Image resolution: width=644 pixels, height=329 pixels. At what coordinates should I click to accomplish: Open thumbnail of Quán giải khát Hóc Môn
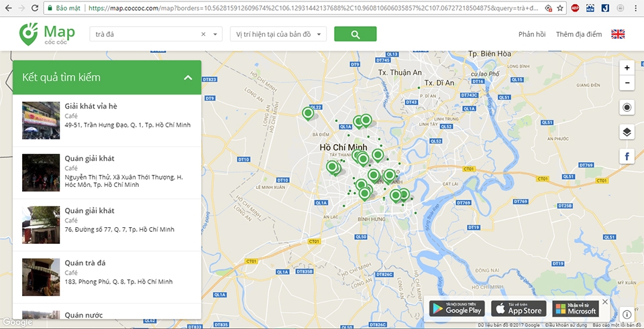[x=41, y=173]
